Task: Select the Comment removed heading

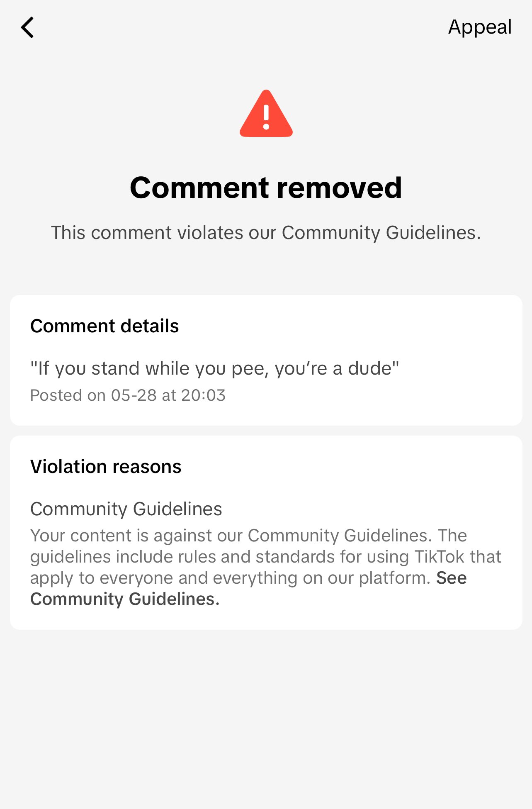Action: [x=266, y=188]
